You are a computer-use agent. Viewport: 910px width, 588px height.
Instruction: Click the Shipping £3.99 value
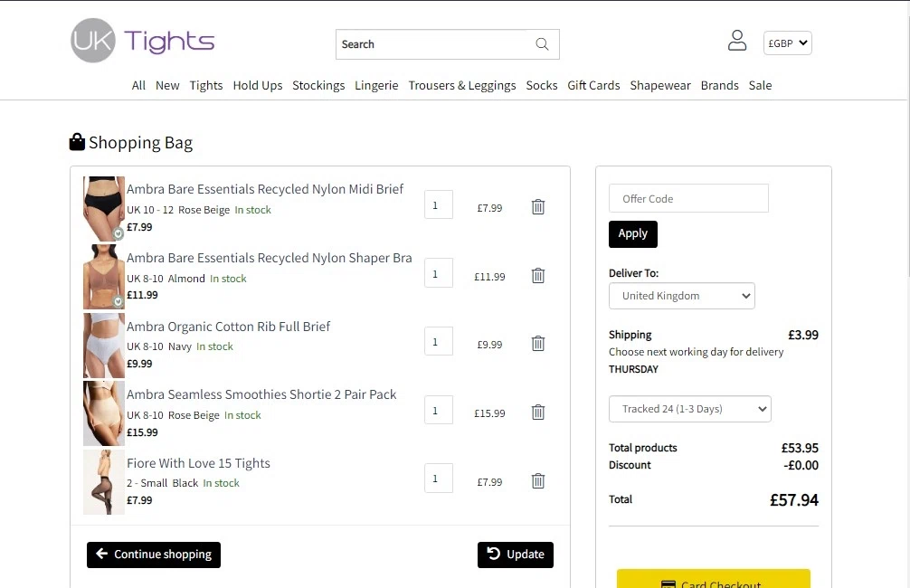click(x=803, y=335)
